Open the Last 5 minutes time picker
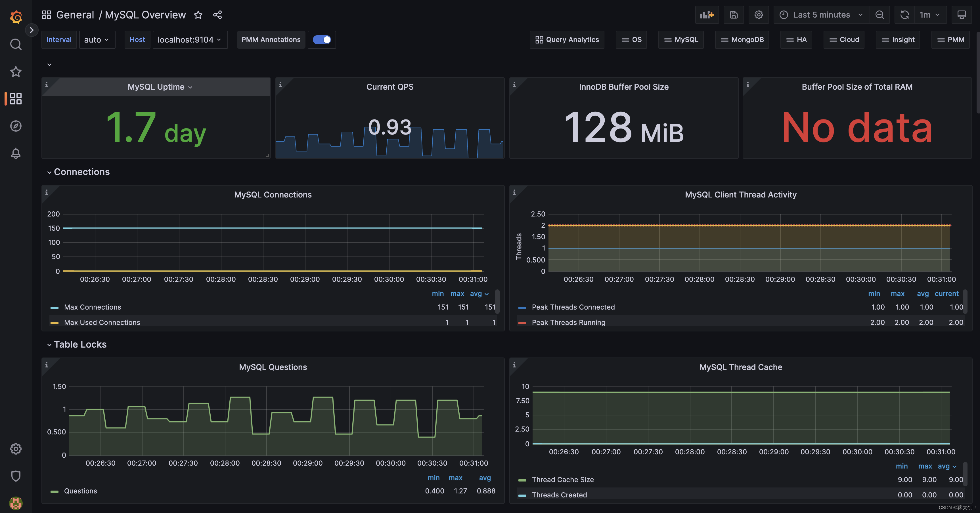Viewport: 980px width, 513px height. pos(821,15)
